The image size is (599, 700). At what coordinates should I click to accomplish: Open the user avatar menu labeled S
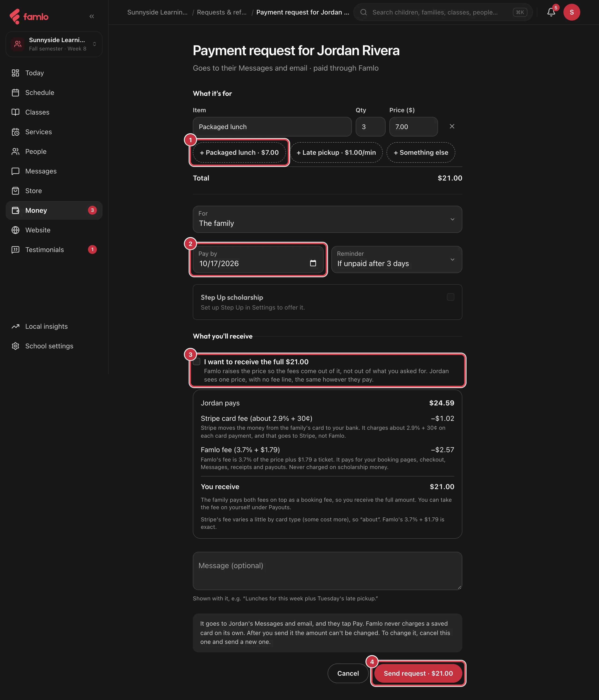click(x=572, y=12)
